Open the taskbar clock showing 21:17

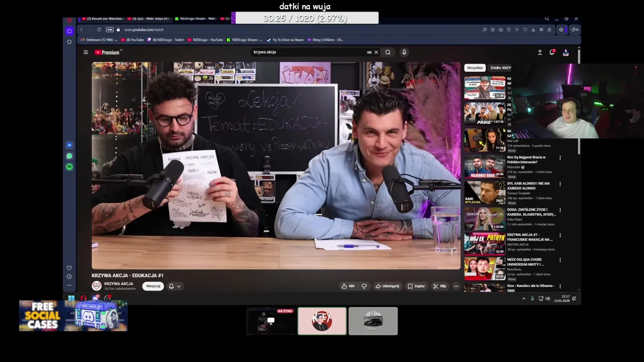pyautogui.click(x=562, y=299)
